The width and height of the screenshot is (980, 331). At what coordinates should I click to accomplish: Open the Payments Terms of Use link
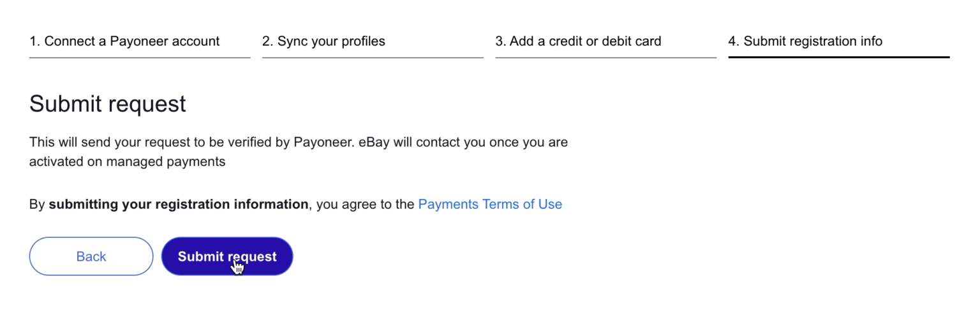490,204
